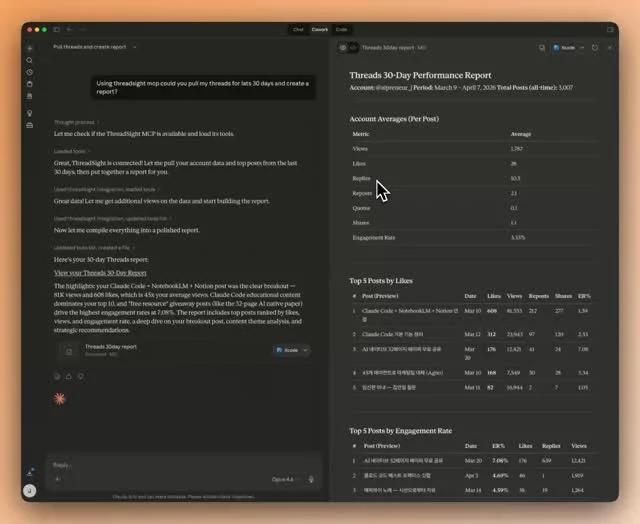Viewport: 640px width, 524px height.
Task: Click the panel layout icon at top right
Action: point(610,29)
